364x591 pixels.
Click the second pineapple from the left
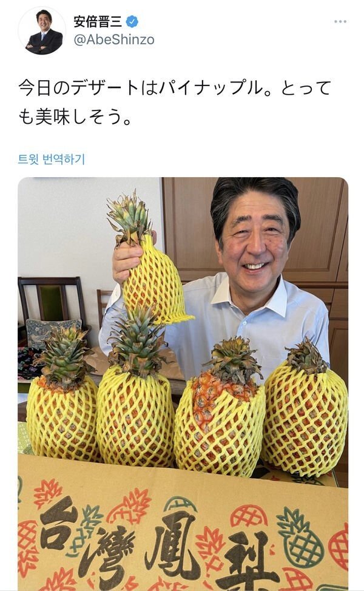click(x=136, y=392)
